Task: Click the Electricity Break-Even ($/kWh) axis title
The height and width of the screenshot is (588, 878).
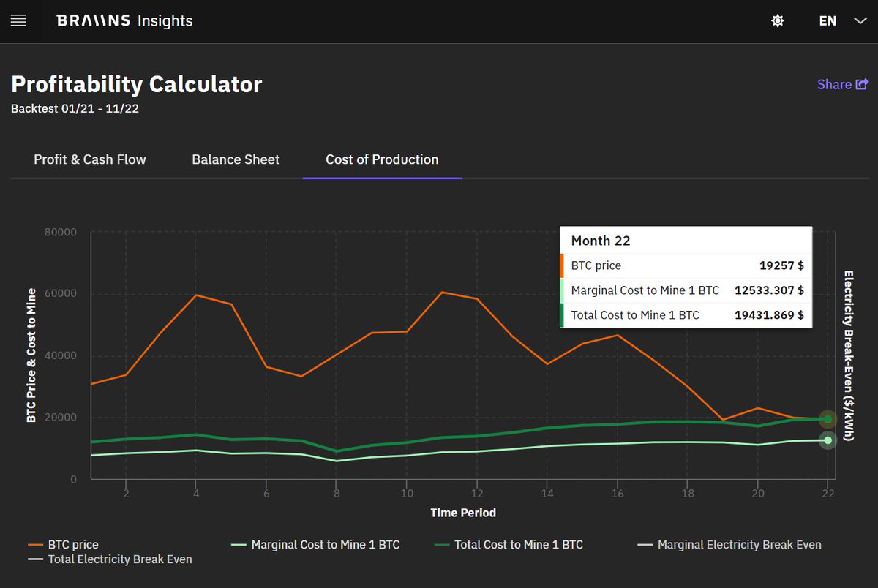Action: pos(850,355)
